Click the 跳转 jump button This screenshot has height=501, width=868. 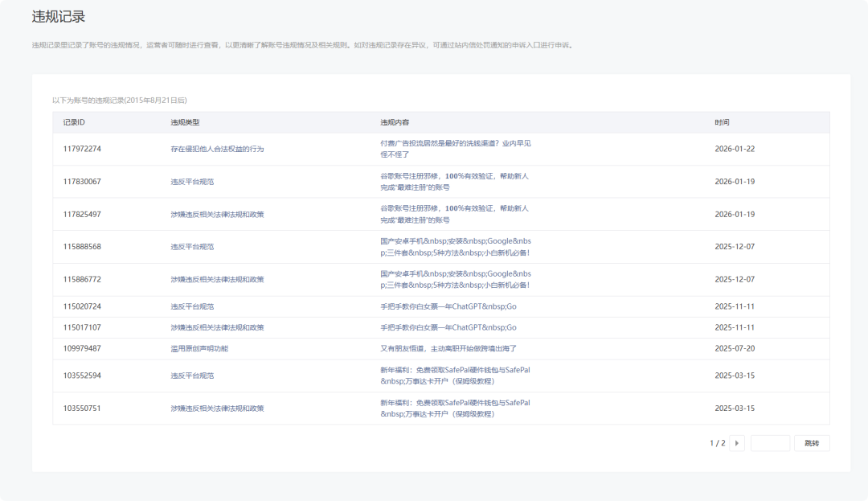pyautogui.click(x=812, y=443)
